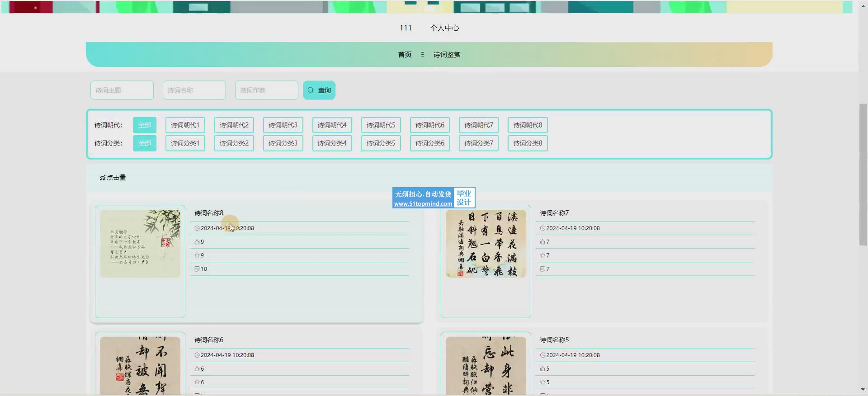Screen dimensions: 868x396
Task: Open the 诗词名称7 title link
Action: [554, 213]
